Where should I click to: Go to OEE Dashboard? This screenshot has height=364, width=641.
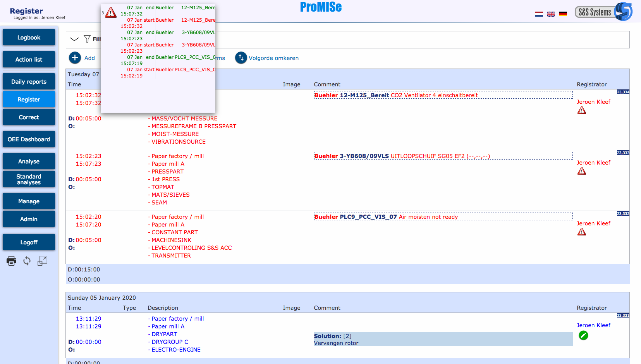click(x=29, y=139)
